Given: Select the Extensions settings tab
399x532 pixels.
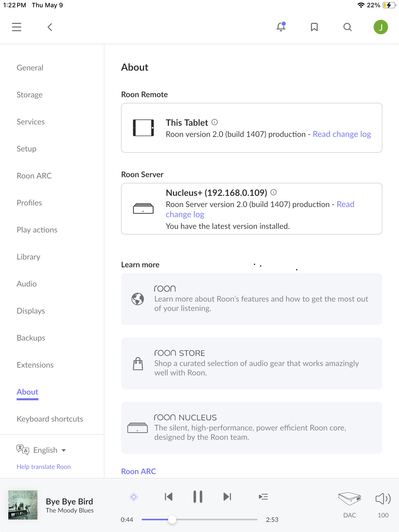Looking at the screenshot, I should 35,365.
